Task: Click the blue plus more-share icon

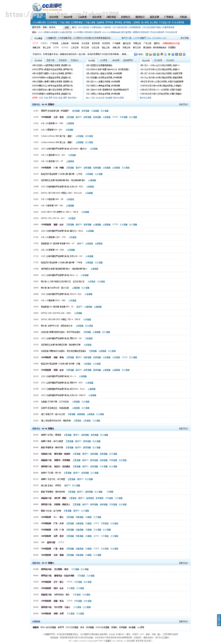Action: tap(184, 54)
